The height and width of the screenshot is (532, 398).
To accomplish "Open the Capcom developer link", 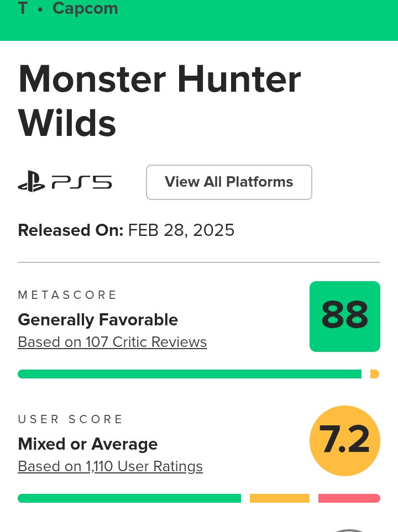I will (x=85, y=9).
